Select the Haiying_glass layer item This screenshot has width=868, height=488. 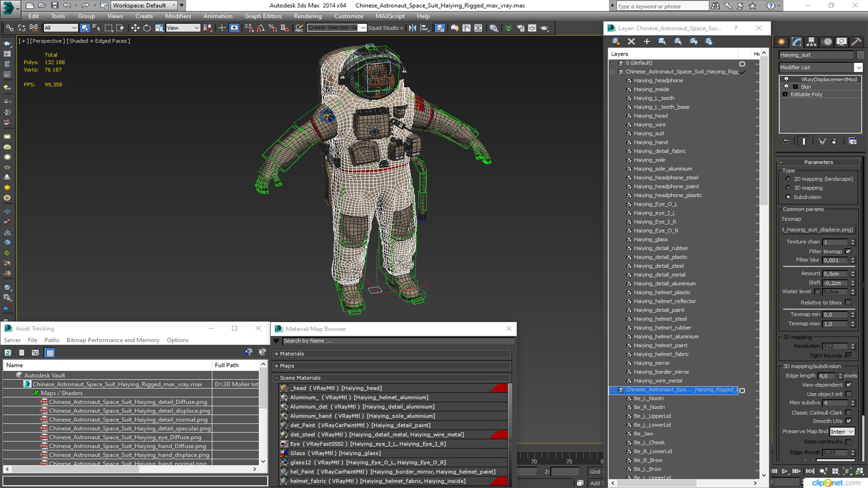(x=651, y=239)
